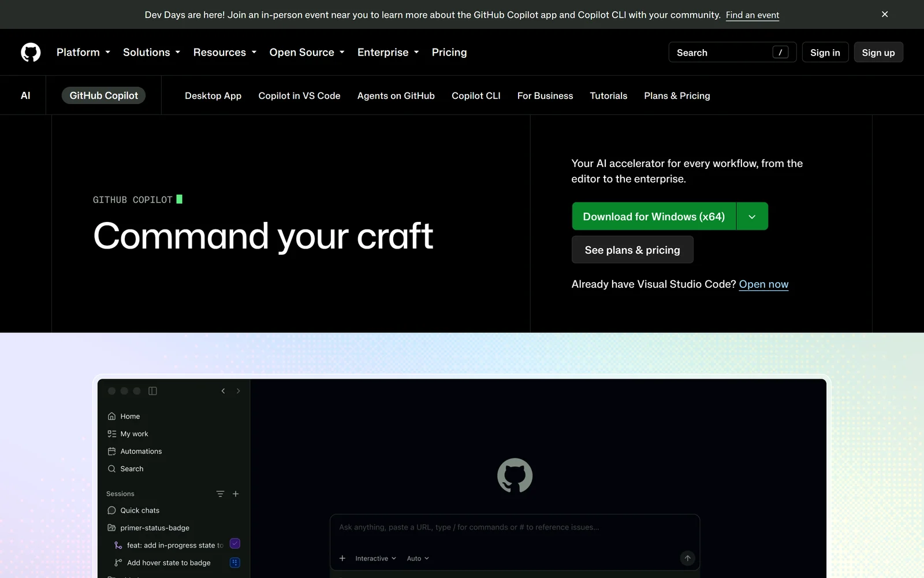Click Download for Windows (x64) button
Image resolution: width=924 pixels, height=578 pixels.
654,216
